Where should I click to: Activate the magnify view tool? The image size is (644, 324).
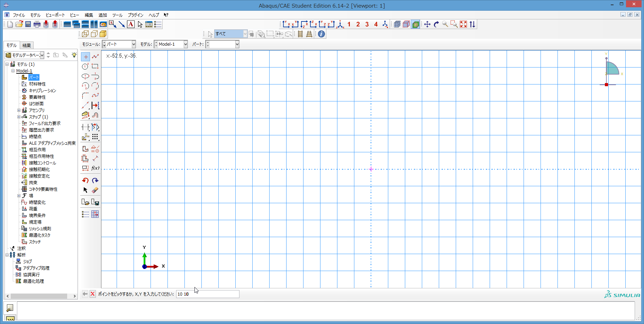tap(445, 24)
